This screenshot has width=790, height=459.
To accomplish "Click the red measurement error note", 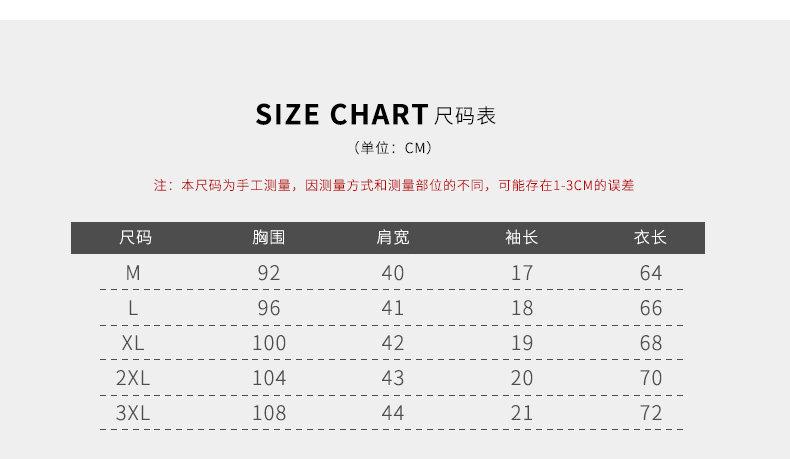I will tap(394, 185).
